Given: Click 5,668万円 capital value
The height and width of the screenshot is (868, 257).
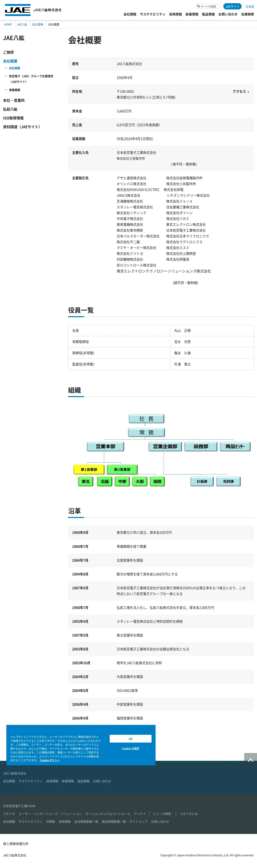Looking at the screenshot, I should [x=124, y=111].
